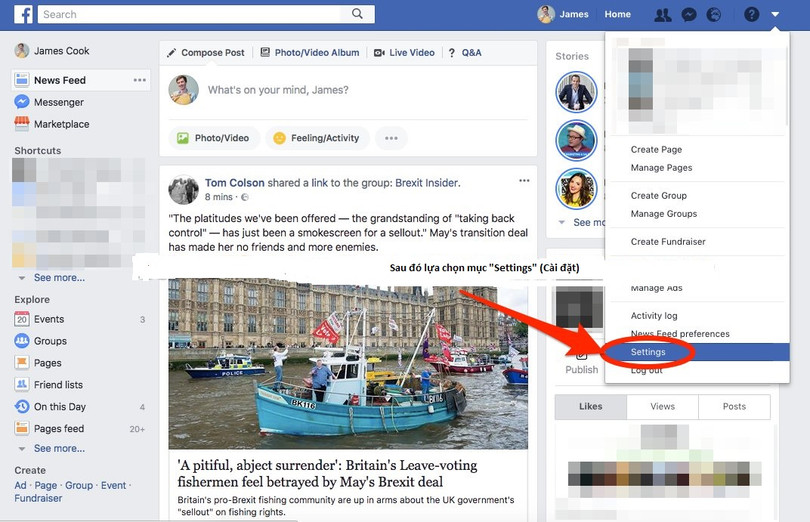Viewport: 810px width, 522px height.
Task: Click Create Event link
Action: (x=113, y=485)
